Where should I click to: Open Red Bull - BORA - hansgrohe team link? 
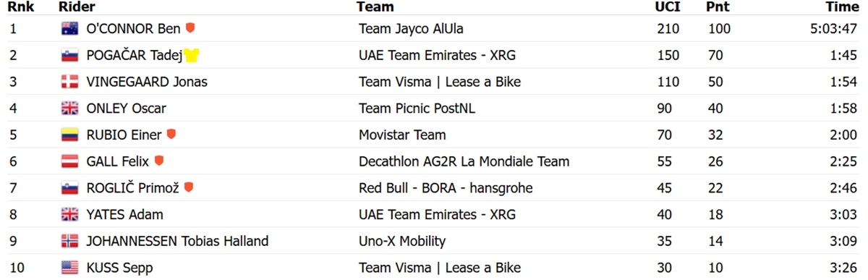pos(446,188)
